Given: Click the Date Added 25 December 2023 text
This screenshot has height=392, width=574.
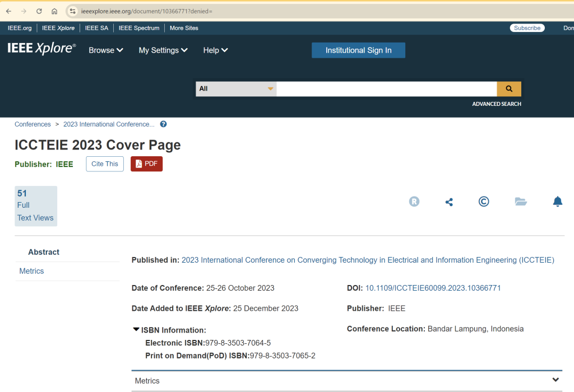Looking at the screenshot, I should pyautogui.click(x=215, y=309).
